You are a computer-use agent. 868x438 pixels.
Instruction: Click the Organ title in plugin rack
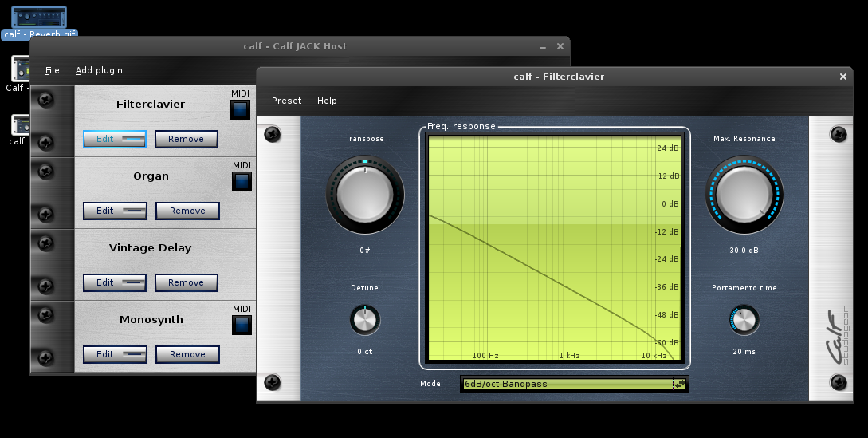click(151, 176)
